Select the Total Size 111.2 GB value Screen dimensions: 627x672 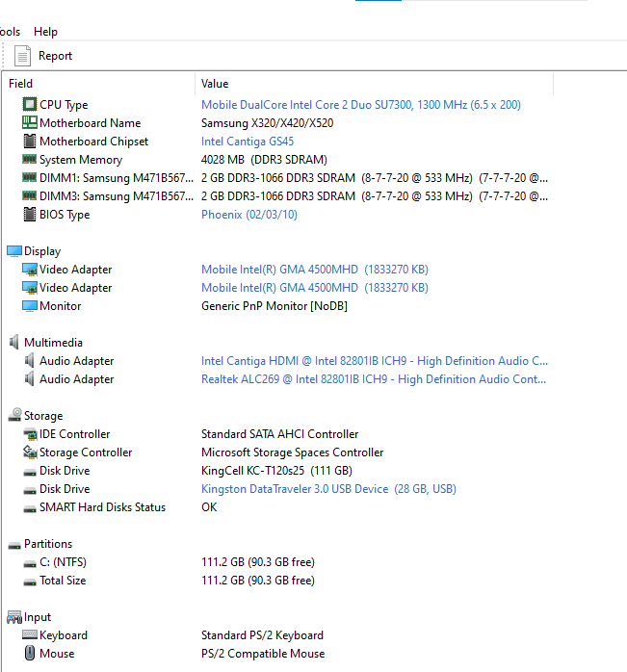(x=258, y=581)
